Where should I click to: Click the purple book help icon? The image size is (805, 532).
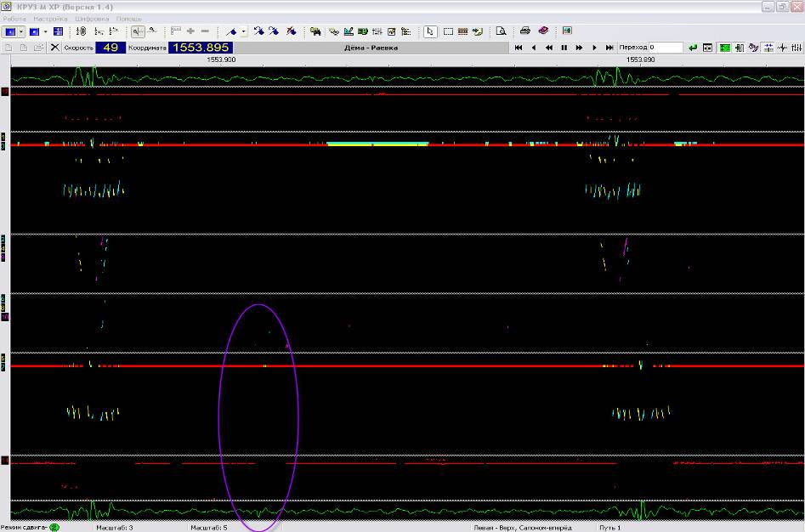click(x=542, y=31)
